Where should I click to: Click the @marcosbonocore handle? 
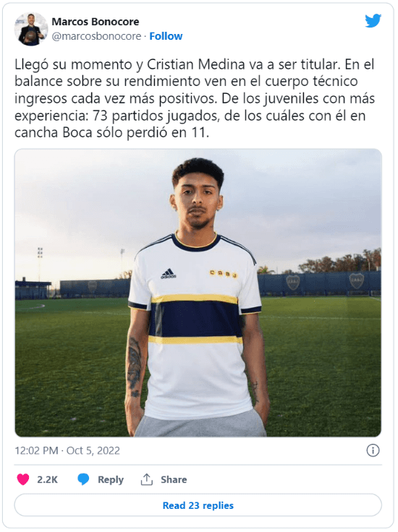coord(96,36)
